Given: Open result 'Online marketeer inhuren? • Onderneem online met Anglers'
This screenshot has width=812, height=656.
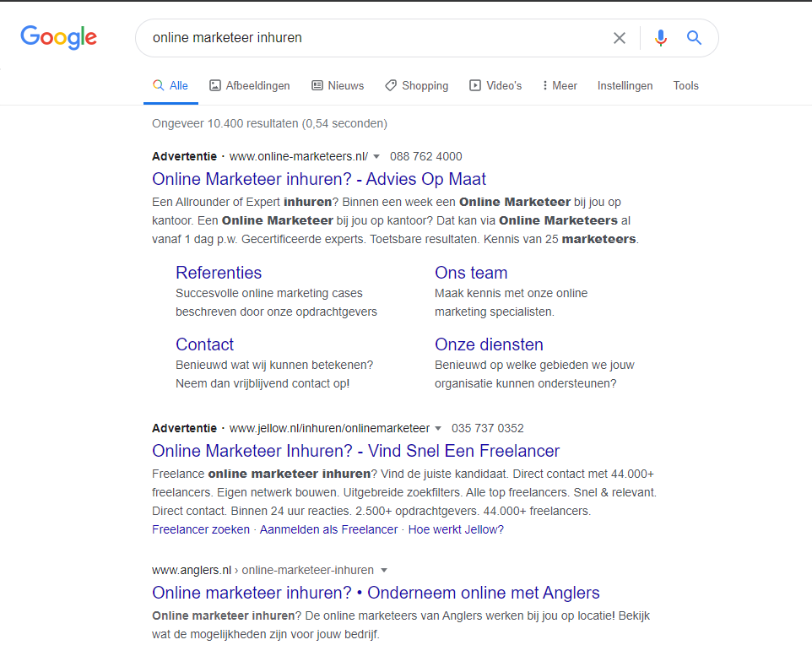Looking at the screenshot, I should pyautogui.click(x=376, y=593).
